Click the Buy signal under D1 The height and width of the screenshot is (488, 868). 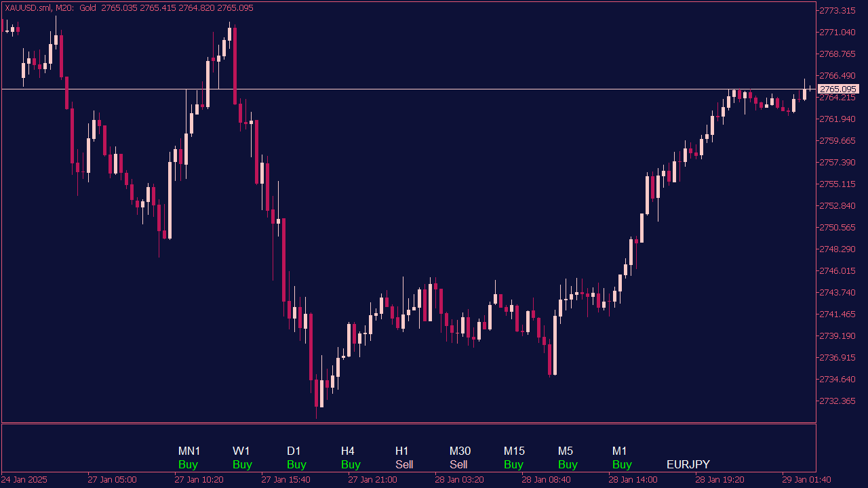pyautogui.click(x=296, y=464)
